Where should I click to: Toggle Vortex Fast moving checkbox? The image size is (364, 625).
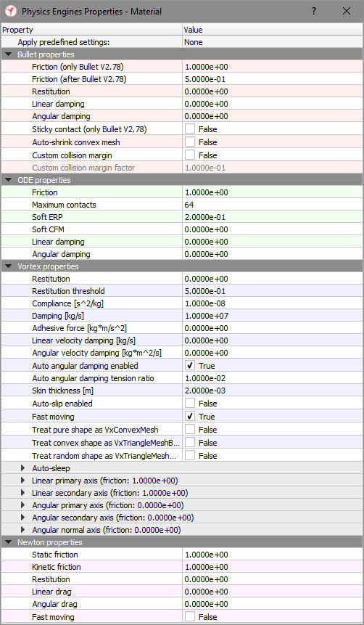[x=190, y=417]
